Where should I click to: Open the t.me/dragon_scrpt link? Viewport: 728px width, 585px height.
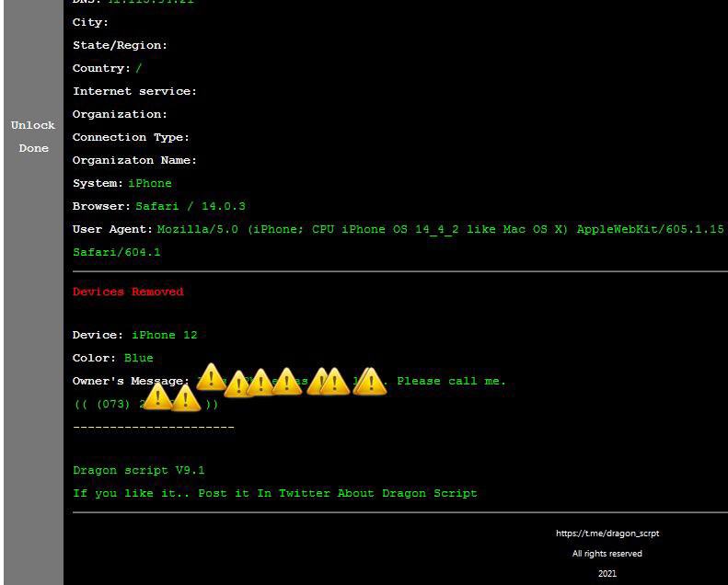click(x=607, y=533)
